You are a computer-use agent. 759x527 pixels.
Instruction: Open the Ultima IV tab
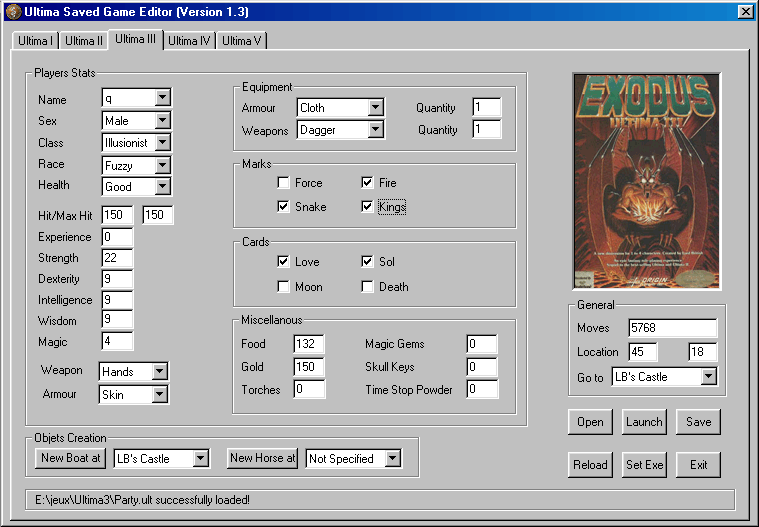coord(189,41)
